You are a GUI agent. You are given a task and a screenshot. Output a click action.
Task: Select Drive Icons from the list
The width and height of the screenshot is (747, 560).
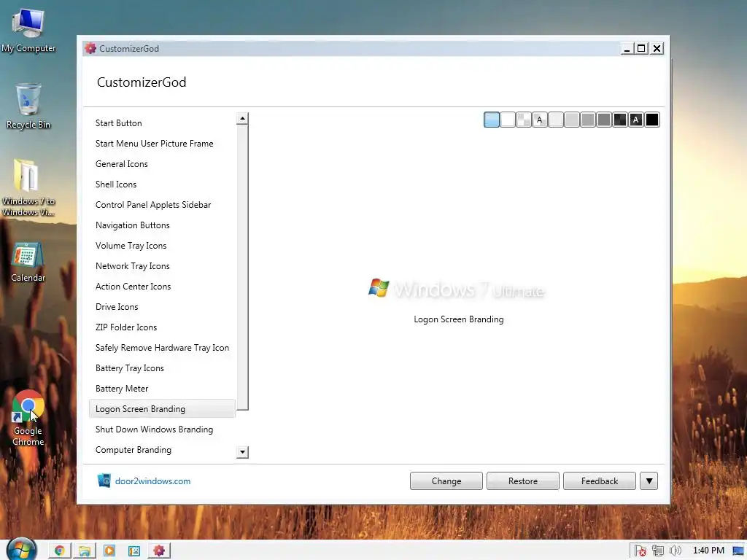click(x=163, y=307)
